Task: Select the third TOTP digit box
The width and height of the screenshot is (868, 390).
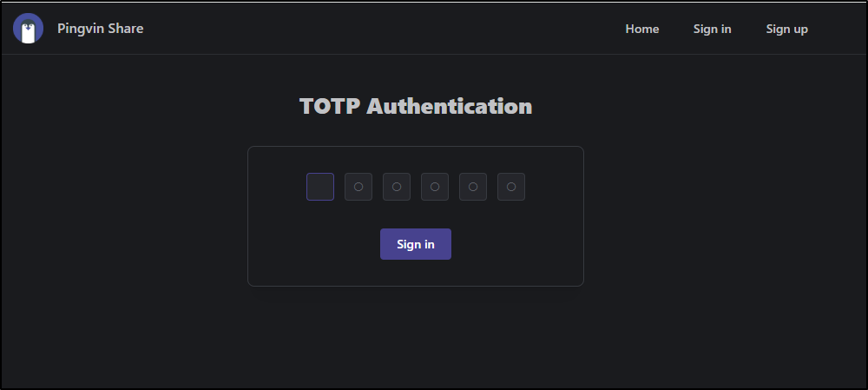Action: (x=397, y=187)
